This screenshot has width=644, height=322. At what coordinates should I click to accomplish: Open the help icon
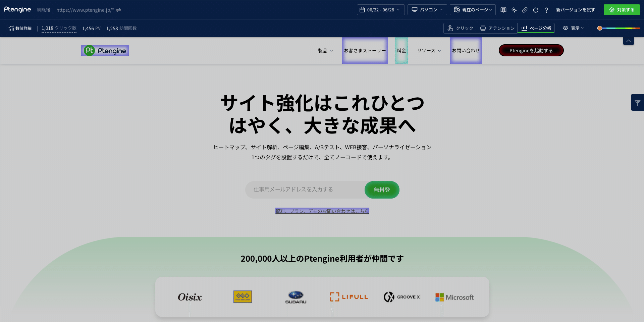546,10
